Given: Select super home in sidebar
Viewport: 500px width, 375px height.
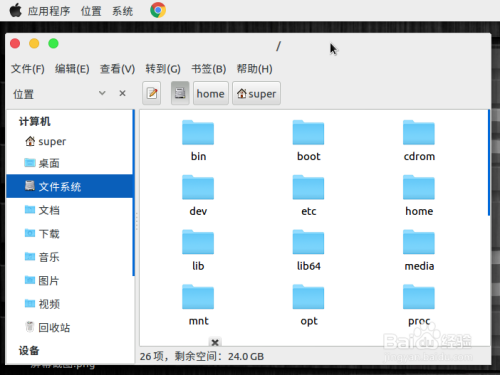Looking at the screenshot, I should 69,141.
